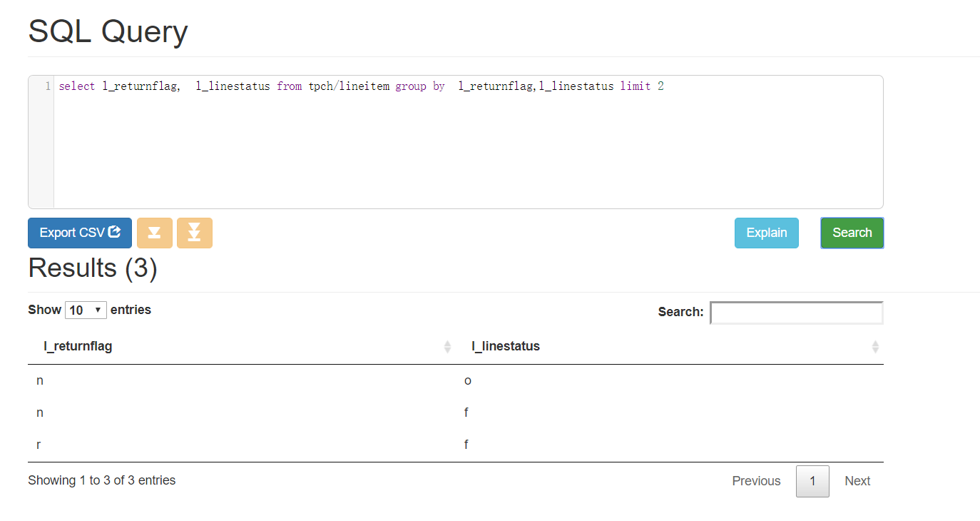This screenshot has width=980, height=521.
Task: Click the share icon inside Export CSV
Action: click(115, 231)
